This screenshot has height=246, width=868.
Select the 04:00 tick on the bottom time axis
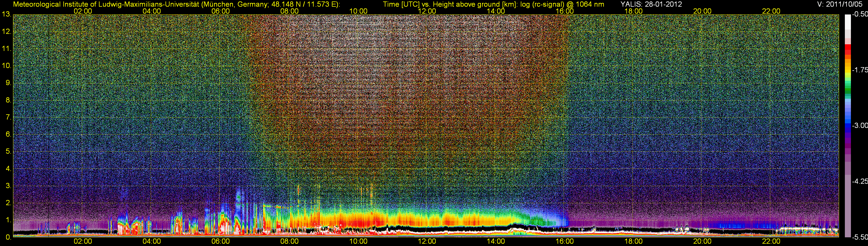(152, 242)
